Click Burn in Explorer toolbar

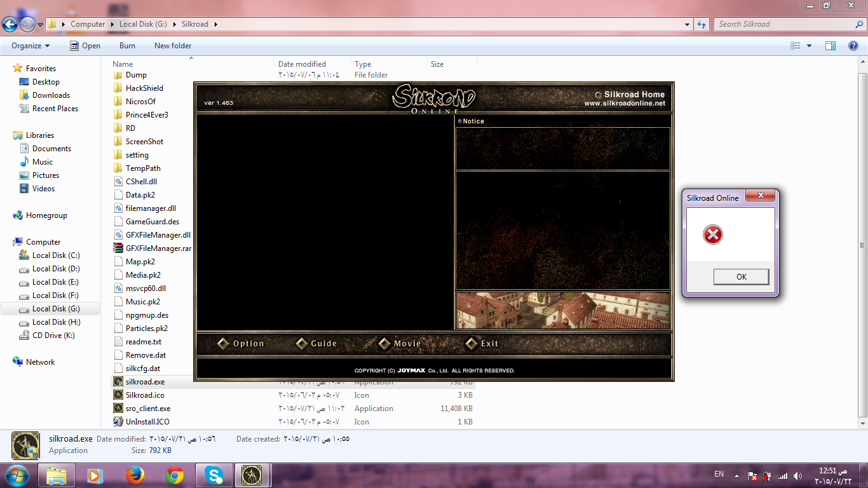click(x=127, y=46)
